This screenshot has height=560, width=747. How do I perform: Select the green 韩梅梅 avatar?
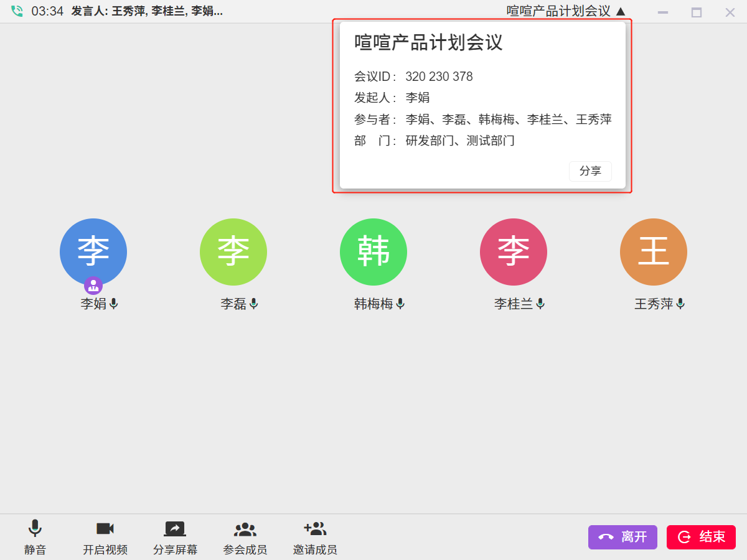pyautogui.click(x=374, y=252)
